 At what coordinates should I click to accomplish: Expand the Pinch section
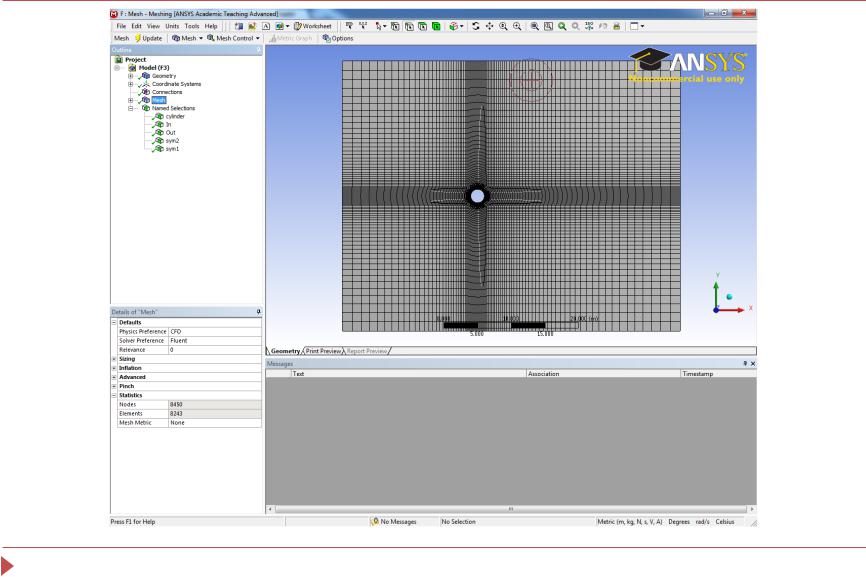[x=114, y=386]
